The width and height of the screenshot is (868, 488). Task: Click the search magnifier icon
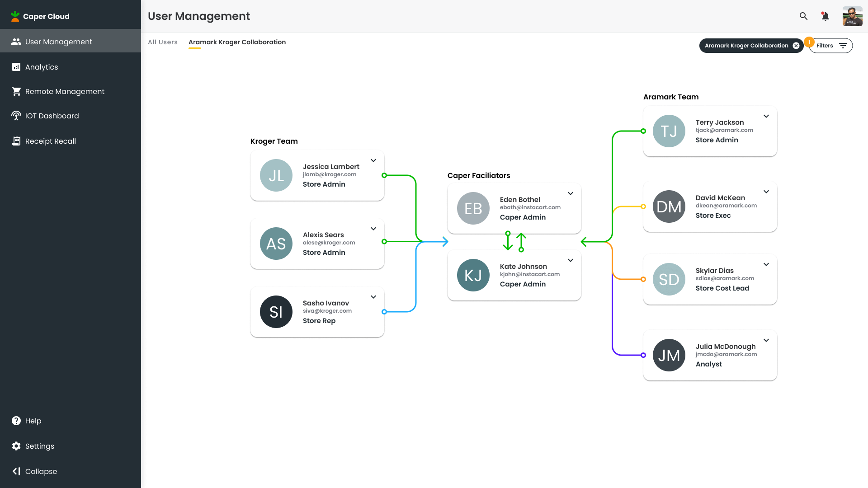[803, 16]
